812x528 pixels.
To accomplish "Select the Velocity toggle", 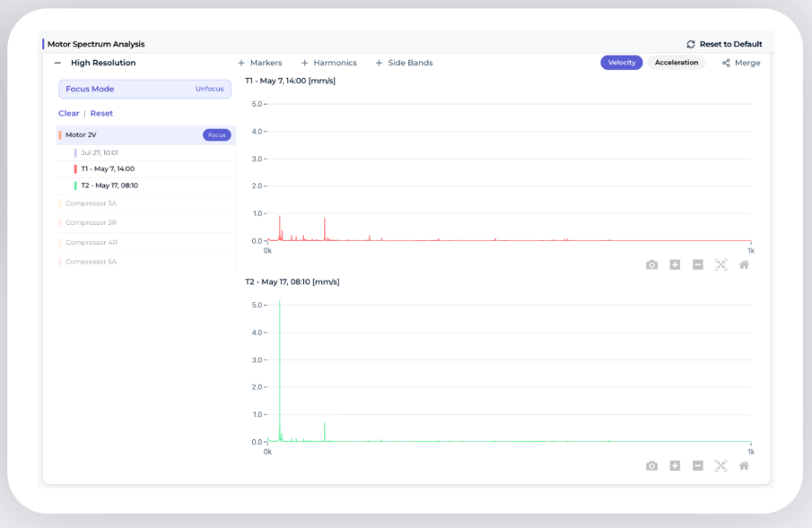I will click(622, 63).
